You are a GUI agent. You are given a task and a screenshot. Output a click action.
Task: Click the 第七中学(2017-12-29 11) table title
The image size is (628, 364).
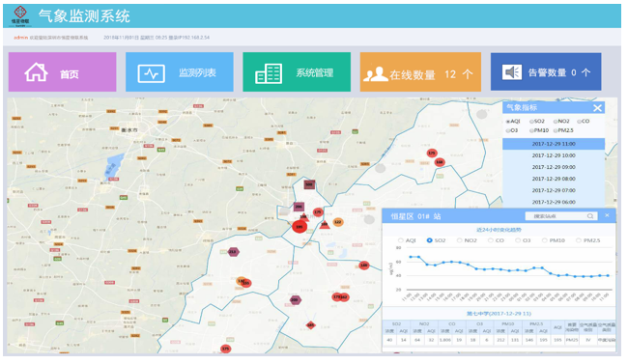coord(499,314)
